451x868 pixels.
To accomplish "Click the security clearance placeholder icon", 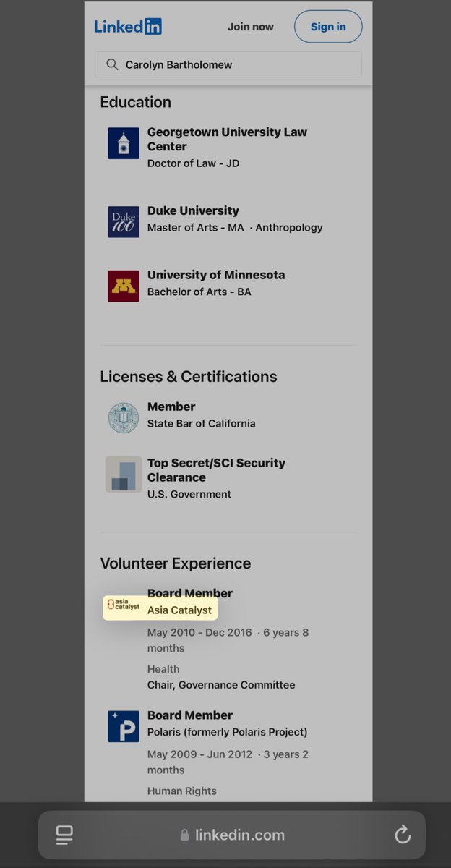I will (x=124, y=475).
